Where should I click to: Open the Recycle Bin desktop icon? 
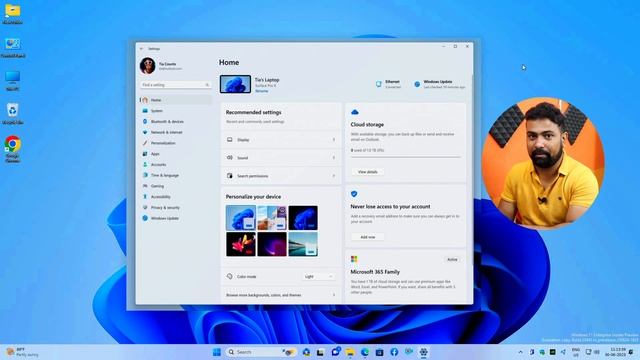click(13, 113)
